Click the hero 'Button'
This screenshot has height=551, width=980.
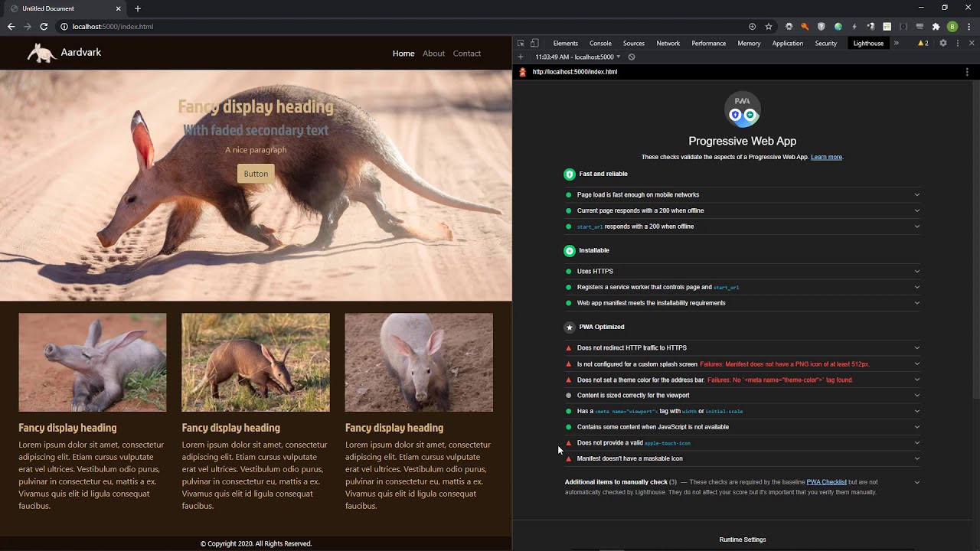click(256, 174)
